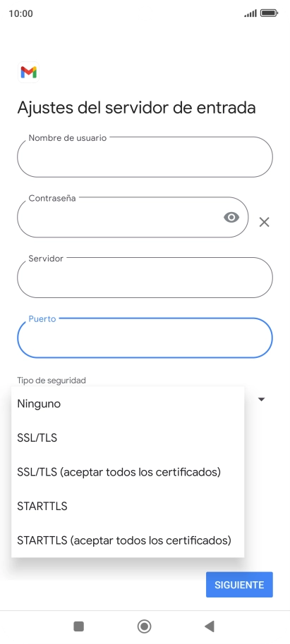Image resolution: width=290 pixels, height=644 pixels.
Task: Tap the clock time in status bar
Action: click(x=20, y=13)
